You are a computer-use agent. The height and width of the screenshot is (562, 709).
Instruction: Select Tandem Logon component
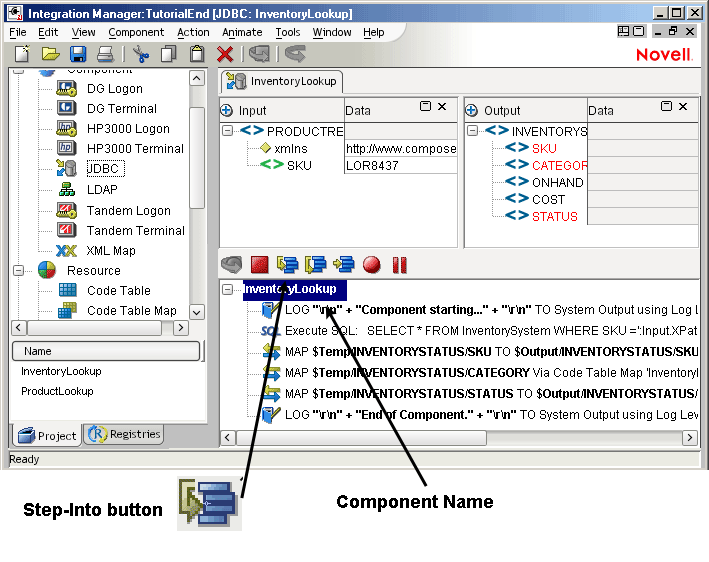click(128, 211)
